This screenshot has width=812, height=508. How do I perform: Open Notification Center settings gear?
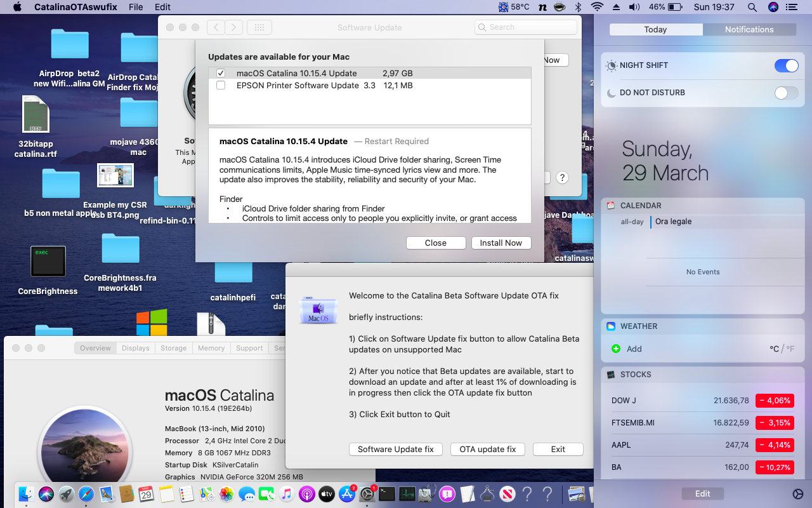click(x=798, y=494)
